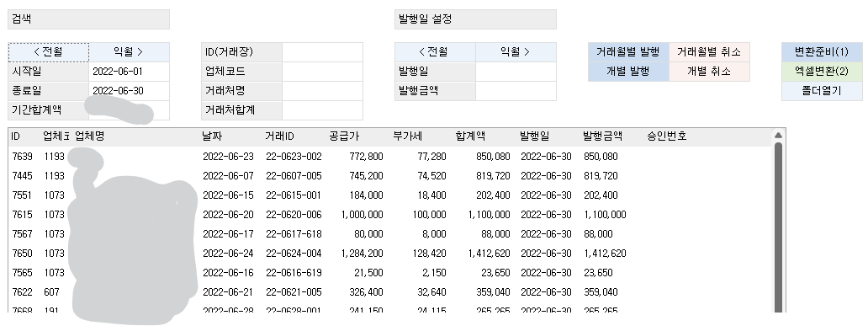This screenshot has height=326, width=868.
Task: Click the ID column header
Action: (x=15, y=136)
